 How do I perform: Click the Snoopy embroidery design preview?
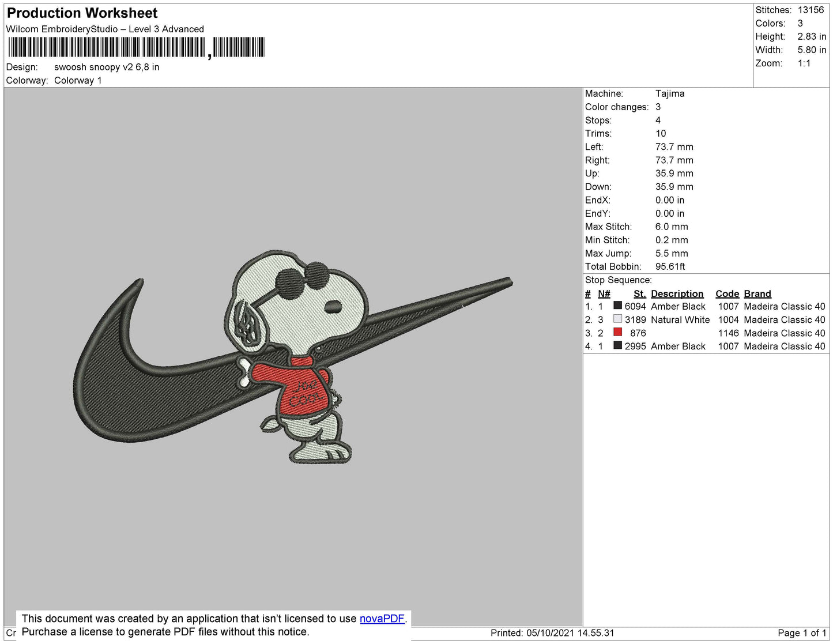(x=293, y=356)
